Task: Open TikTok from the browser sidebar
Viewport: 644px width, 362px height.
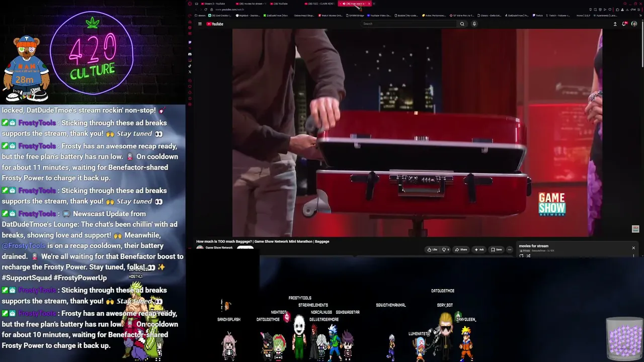Action: tap(190, 66)
